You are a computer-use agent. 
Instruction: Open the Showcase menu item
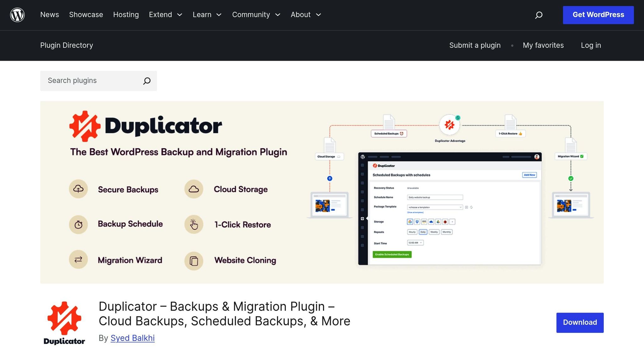click(x=86, y=15)
